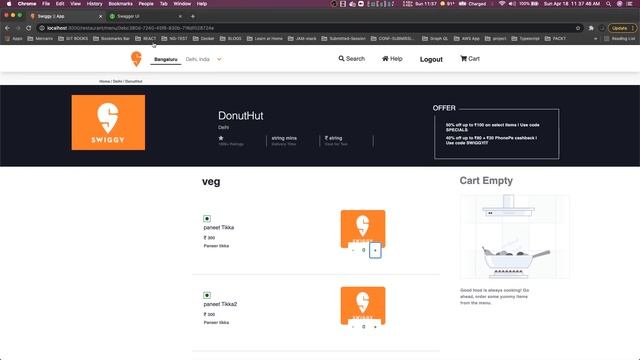Screen dimensions: 640x360
Task: Open the View menu
Action: click(x=76, y=4)
